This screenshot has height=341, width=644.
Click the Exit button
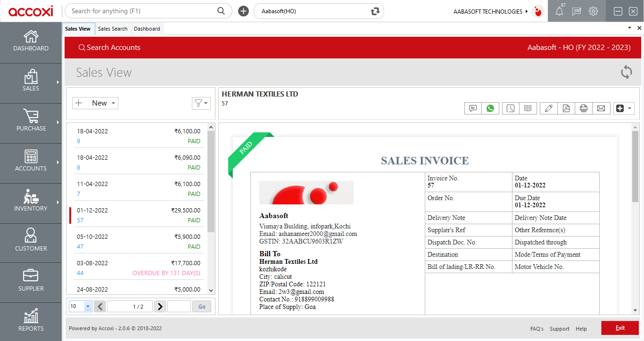pos(619,328)
